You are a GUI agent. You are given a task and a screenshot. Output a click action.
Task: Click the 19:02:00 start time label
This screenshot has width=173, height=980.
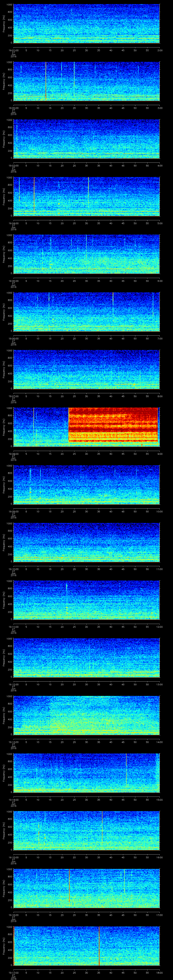tap(13, 108)
